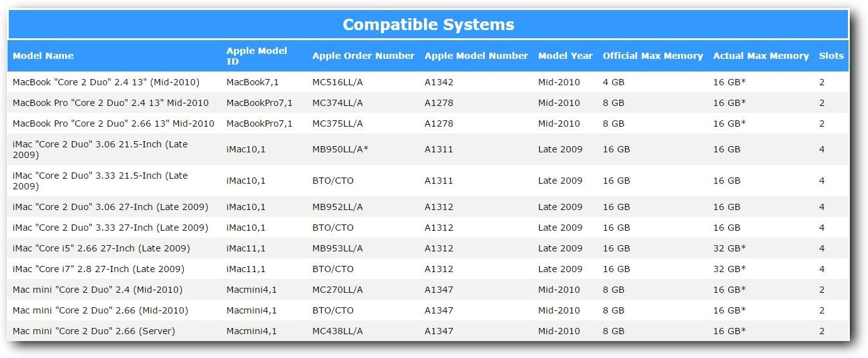Screen dimensions: 868x358
Task: Select iMac "Core i5" 2.66 27-Inch model name
Action: 101,248
